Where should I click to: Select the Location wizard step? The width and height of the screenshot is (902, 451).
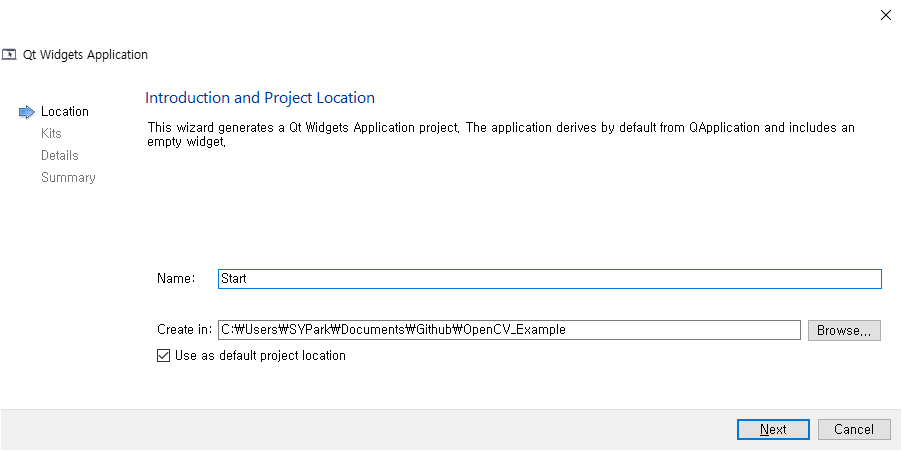pyautogui.click(x=64, y=112)
